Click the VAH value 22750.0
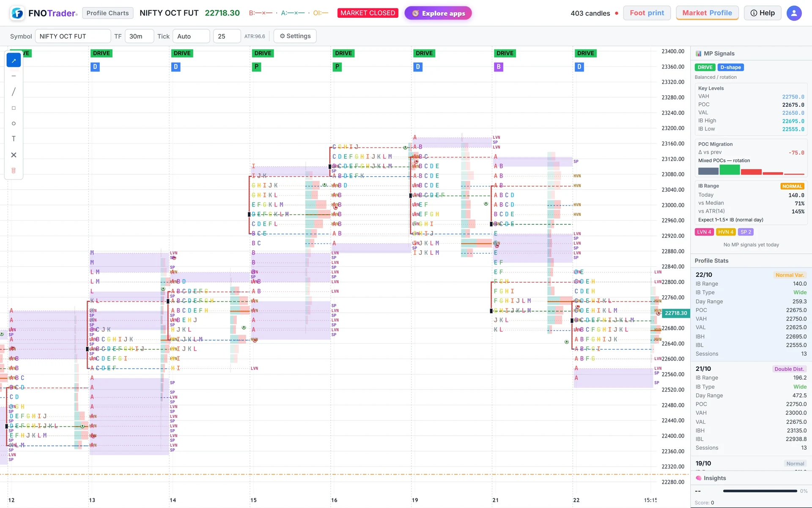This screenshot has width=812, height=508. click(793, 97)
